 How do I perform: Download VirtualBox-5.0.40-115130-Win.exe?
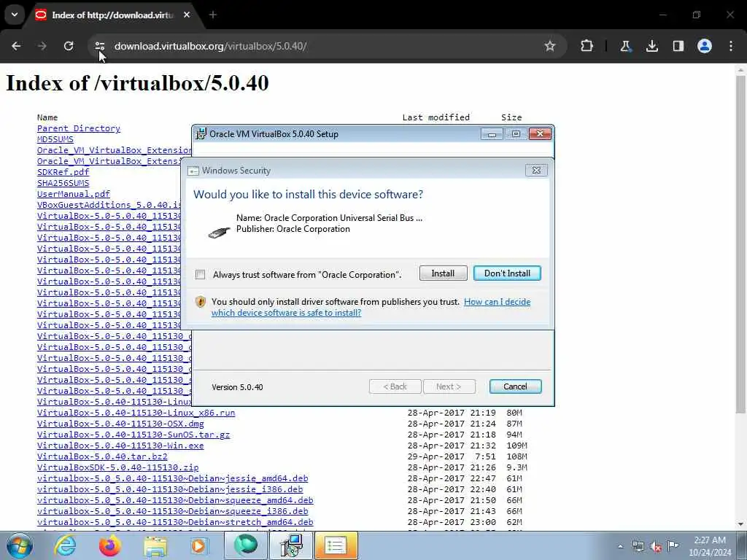click(x=120, y=446)
